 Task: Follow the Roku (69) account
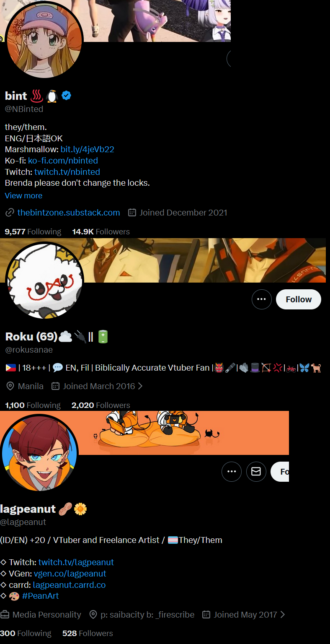tap(299, 299)
